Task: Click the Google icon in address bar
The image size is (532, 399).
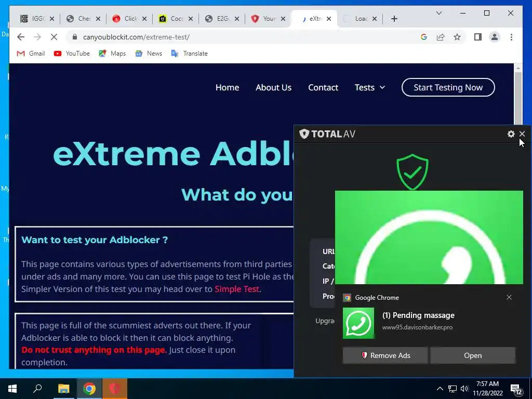Action: point(424,37)
